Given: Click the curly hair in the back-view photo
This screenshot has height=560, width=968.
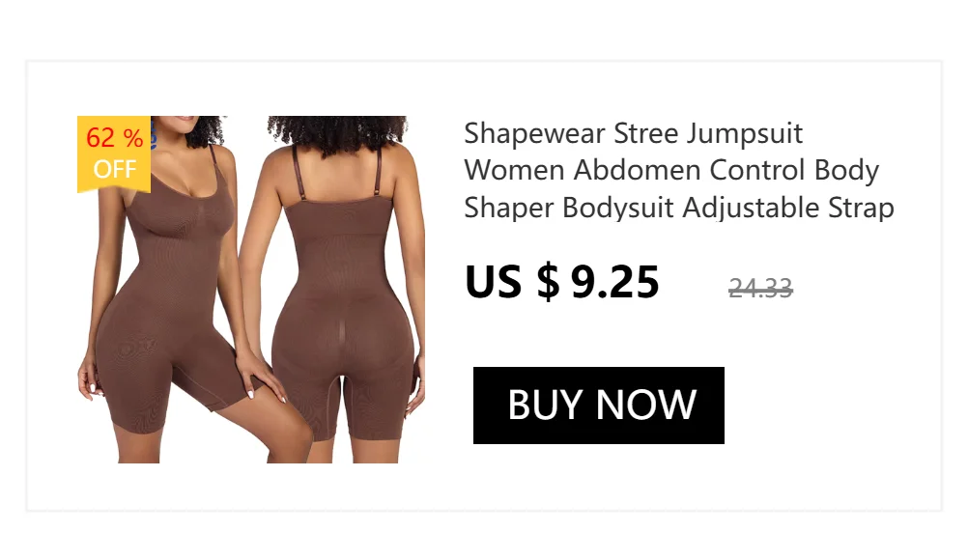Looking at the screenshot, I should (x=338, y=134).
